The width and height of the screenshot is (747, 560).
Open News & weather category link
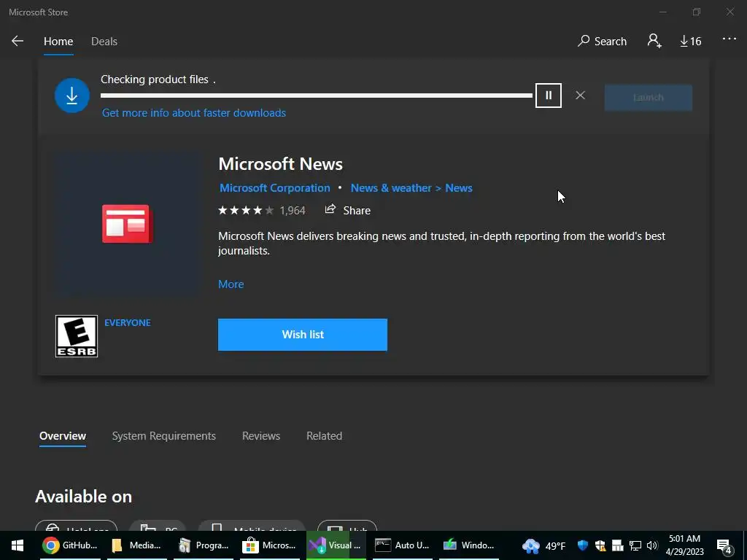point(391,187)
